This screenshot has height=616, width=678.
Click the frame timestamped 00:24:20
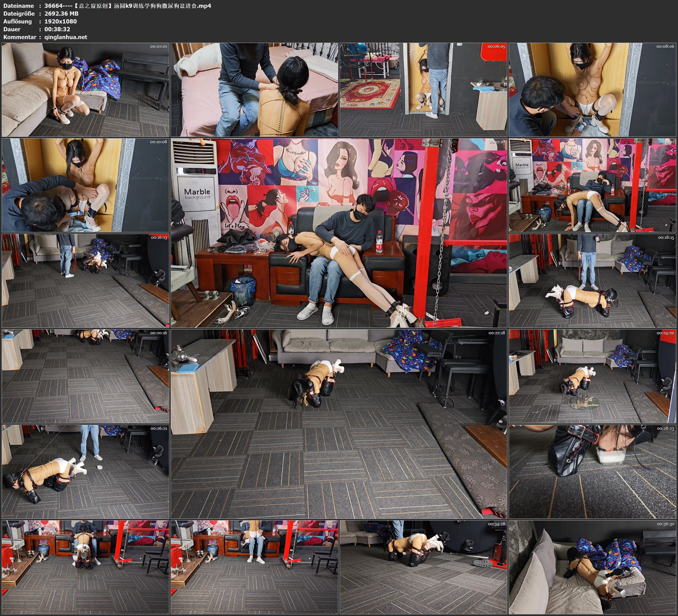pyautogui.click(x=593, y=376)
